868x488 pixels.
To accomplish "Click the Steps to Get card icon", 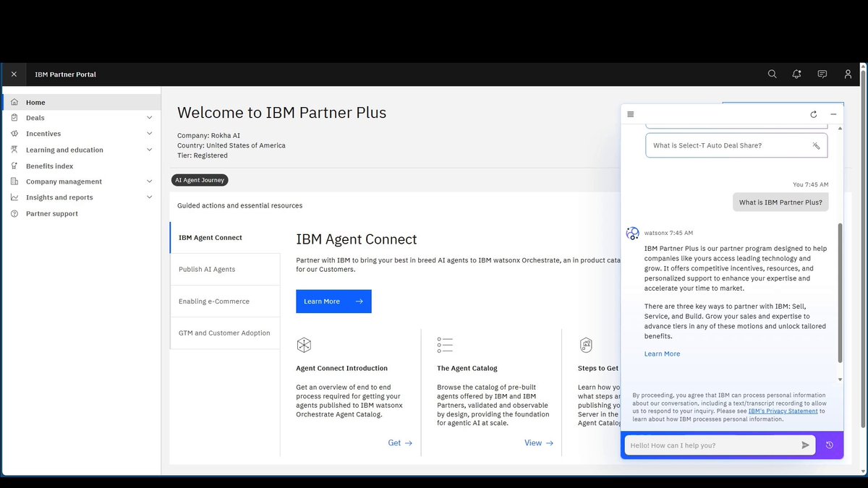I will point(586,345).
